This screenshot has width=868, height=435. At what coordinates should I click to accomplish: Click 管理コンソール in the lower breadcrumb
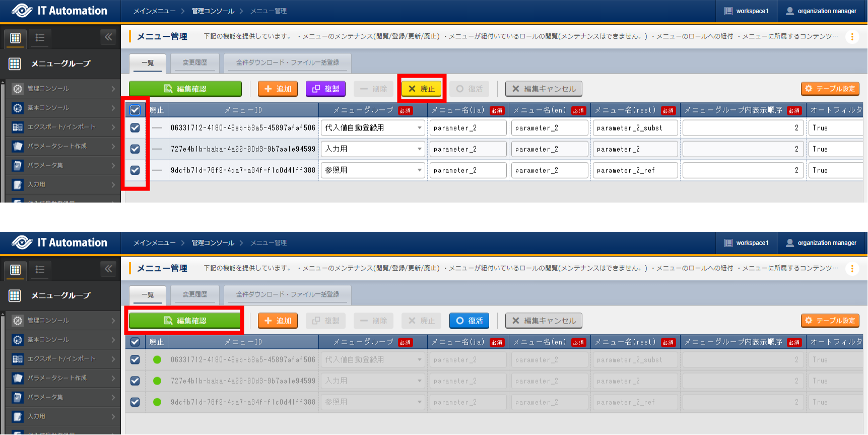pos(213,243)
